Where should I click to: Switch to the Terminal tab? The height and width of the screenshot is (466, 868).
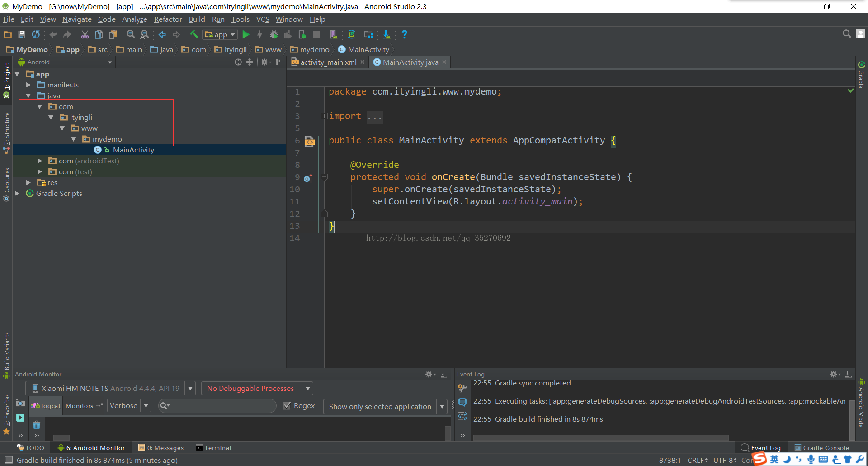pyautogui.click(x=213, y=448)
